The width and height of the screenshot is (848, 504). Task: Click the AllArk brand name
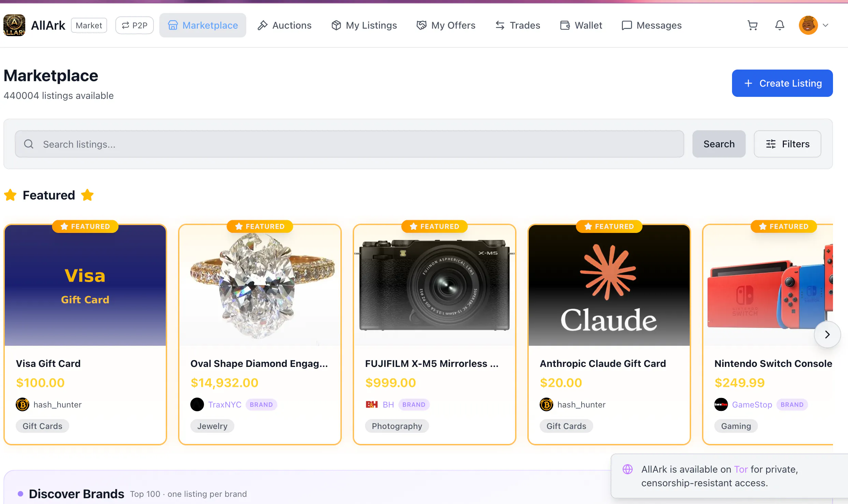(48, 25)
